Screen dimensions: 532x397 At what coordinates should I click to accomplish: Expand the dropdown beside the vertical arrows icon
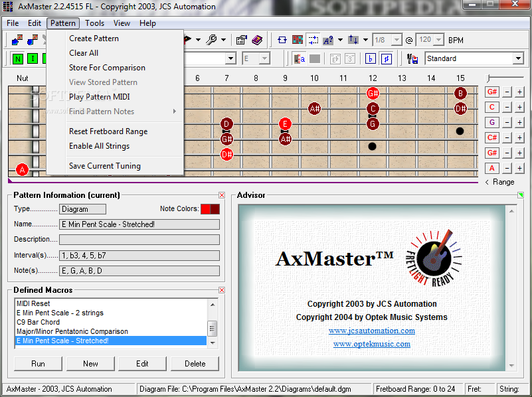click(x=365, y=40)
